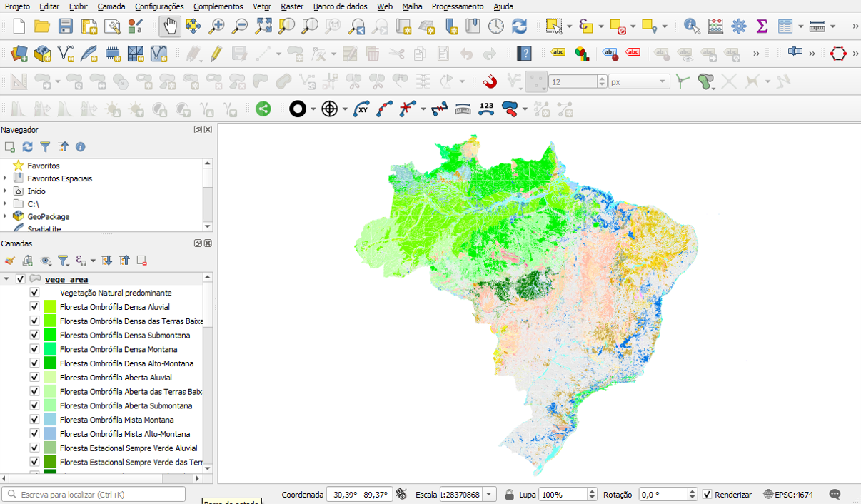Open the Escala scale dropdown
The width and height of the screenshot is (861, 504).
(x=489, y=495)
